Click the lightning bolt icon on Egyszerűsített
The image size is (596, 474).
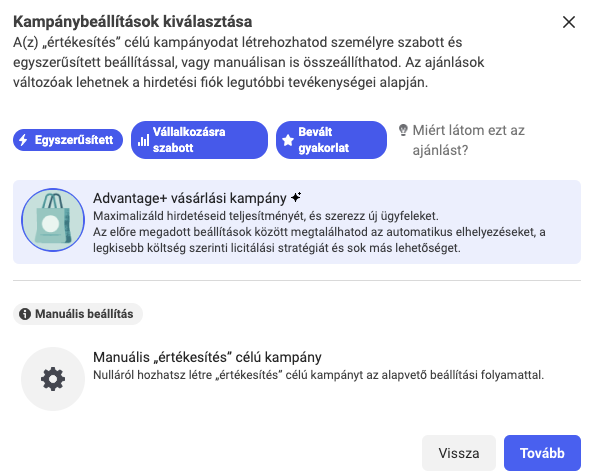point(24,140)
